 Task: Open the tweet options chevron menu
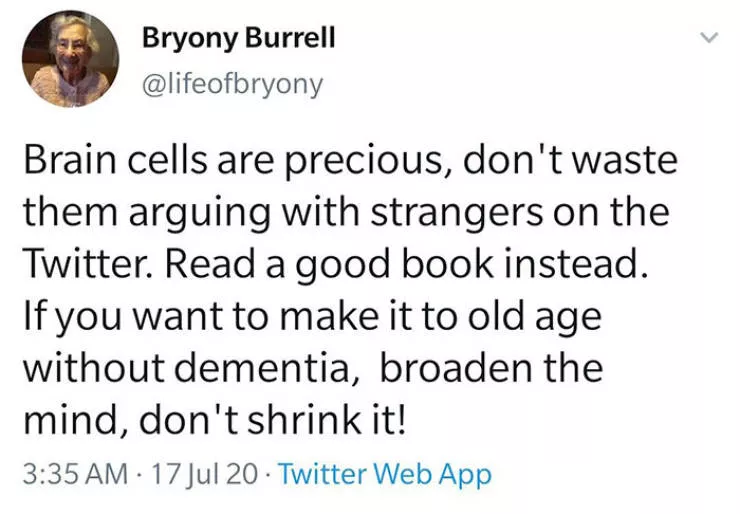pyautogui.click(x=709, y=38)
